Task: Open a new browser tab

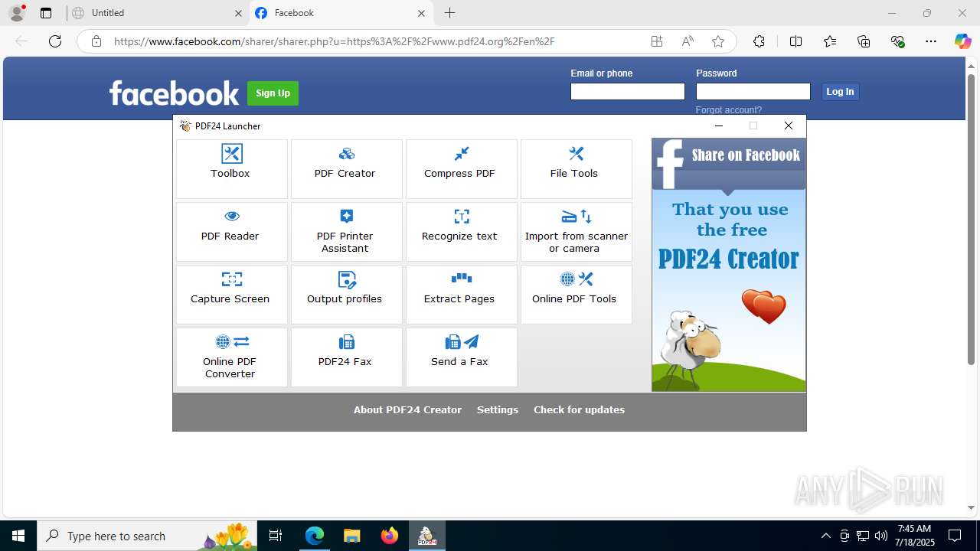Action: point(449,13)
